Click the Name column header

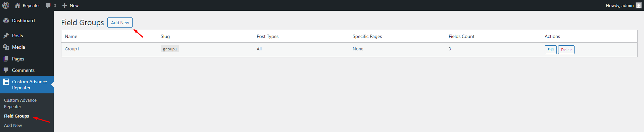pos(71,36)
